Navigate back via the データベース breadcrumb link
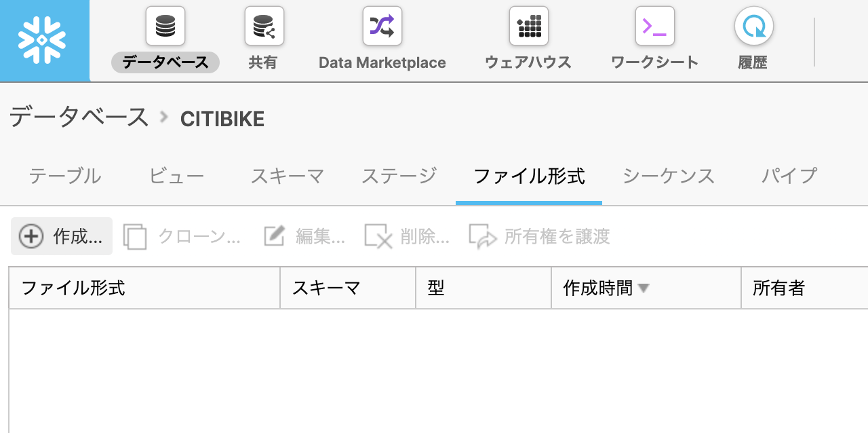868x433 pixels. pyautogui.click(x=77, y=117)
